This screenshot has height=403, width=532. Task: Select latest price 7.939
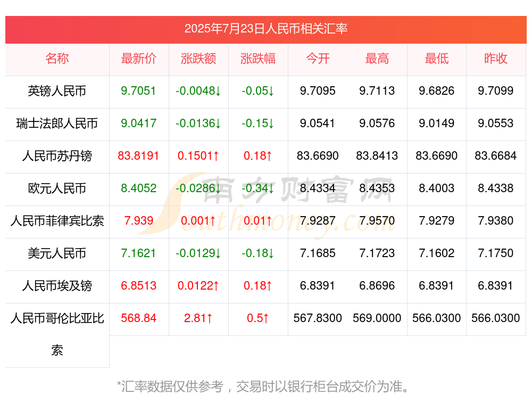coord(138,221)
